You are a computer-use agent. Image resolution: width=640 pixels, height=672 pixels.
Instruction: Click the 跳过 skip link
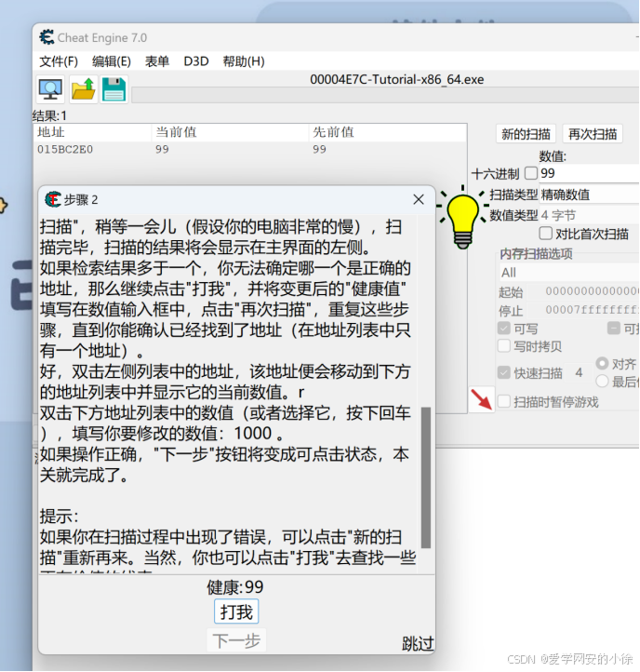point(418,643)
